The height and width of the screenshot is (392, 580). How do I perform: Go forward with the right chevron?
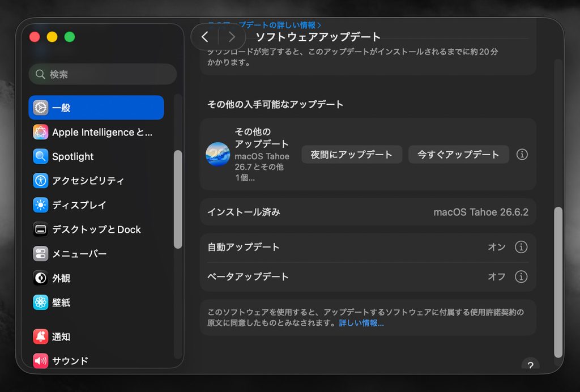[232, 37]
